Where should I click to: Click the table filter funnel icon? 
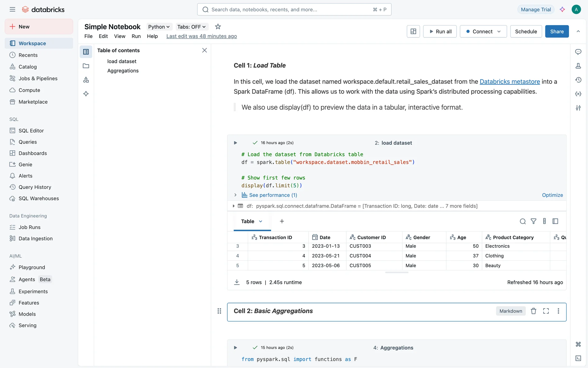tap(533, 221)
